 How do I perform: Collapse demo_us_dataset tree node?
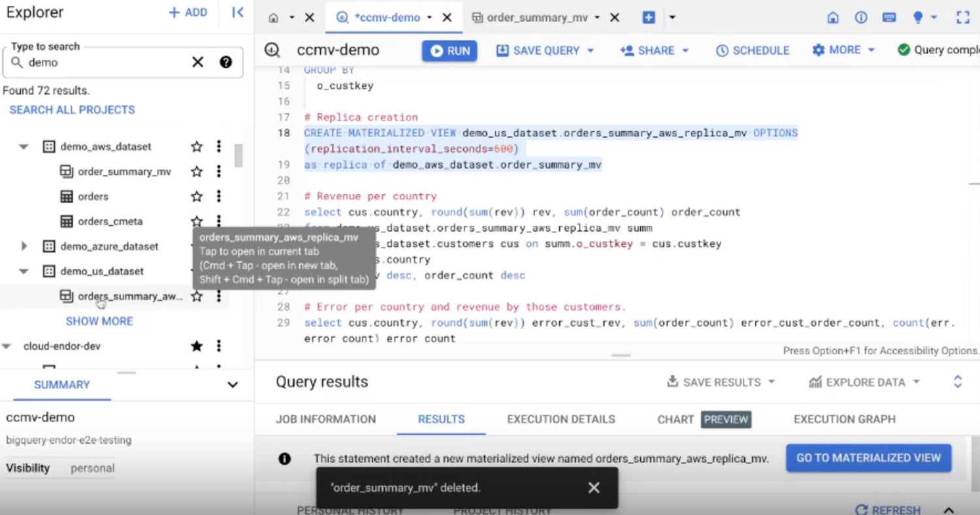click(x=24, y=272)
